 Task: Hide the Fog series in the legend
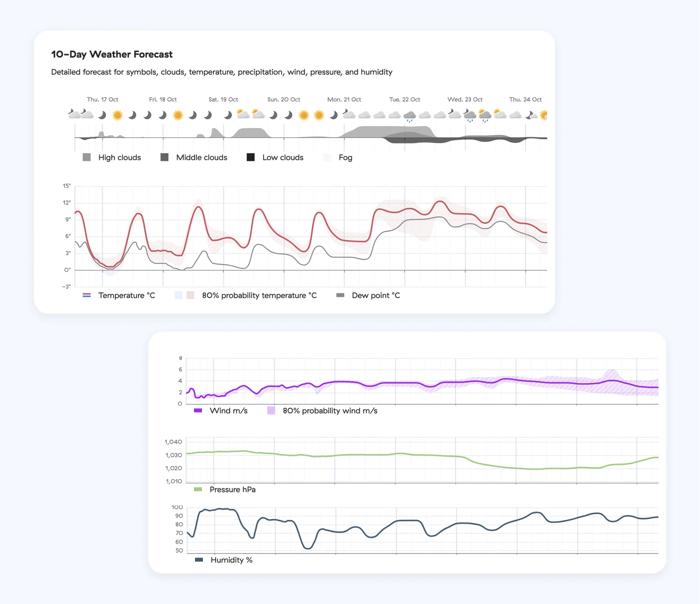point(345,158)
